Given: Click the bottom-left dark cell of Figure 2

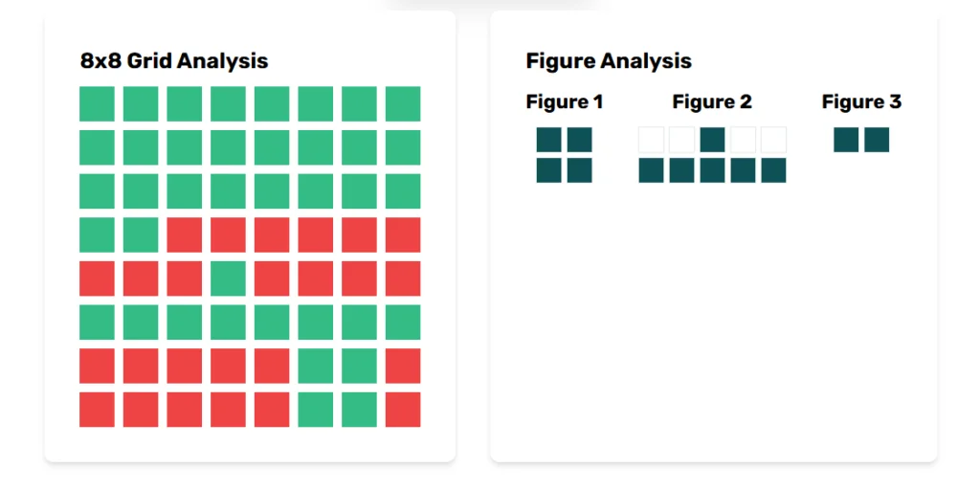Looking at the screenshot, I should (x=651, y=170).
